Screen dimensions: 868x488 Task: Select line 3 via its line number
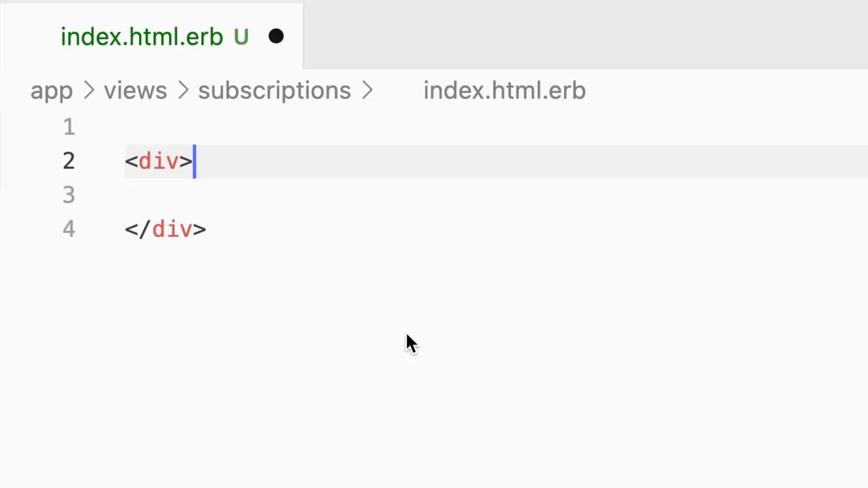(x=69, y=195)
